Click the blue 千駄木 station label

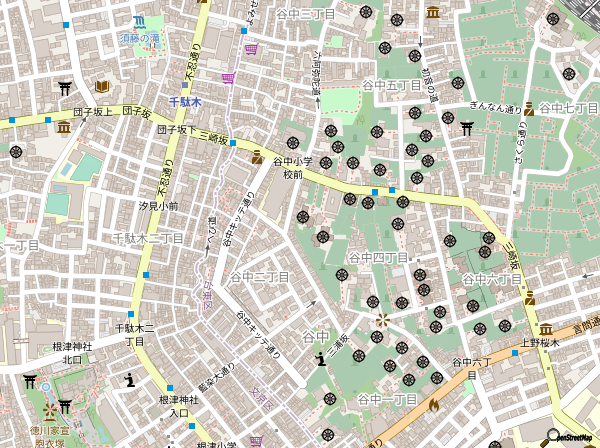point(184,102)
